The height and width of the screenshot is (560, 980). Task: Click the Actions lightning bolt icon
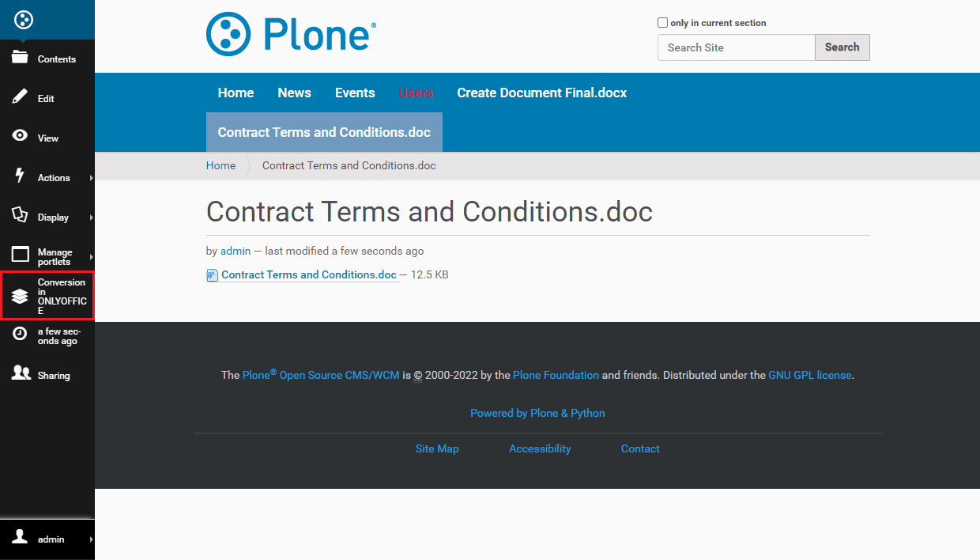[21, 176]
